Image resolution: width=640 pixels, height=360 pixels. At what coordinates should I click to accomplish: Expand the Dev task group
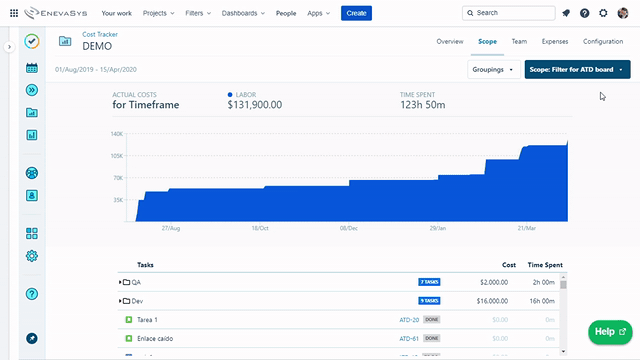point(120,301)
